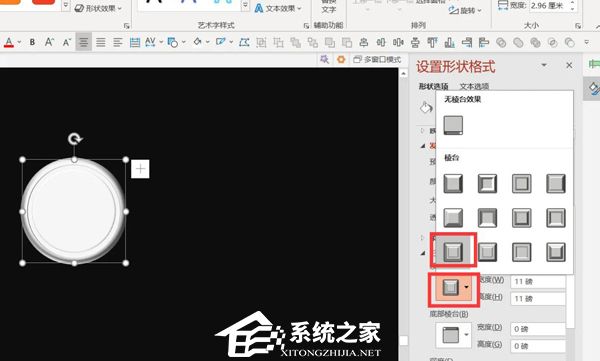Click the AV character spacing icon
Viewport: 600px width, 361px height.
coord(150,42)
